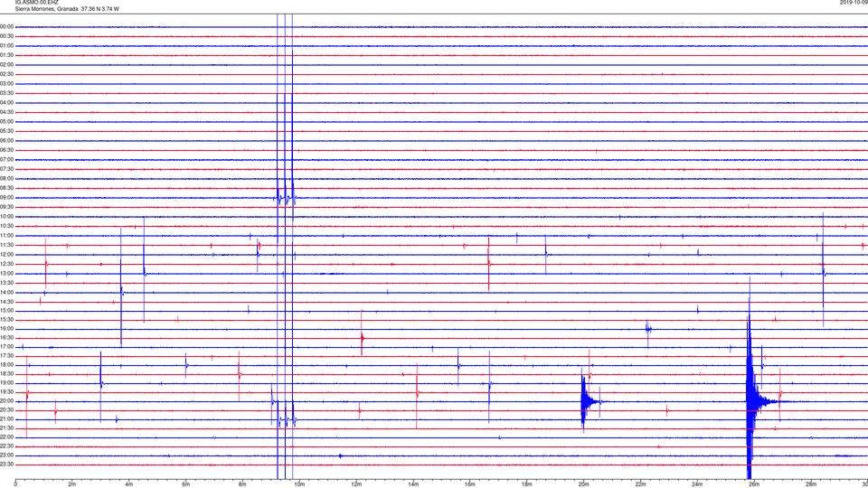Select the '23:30' trace time label

6,465
